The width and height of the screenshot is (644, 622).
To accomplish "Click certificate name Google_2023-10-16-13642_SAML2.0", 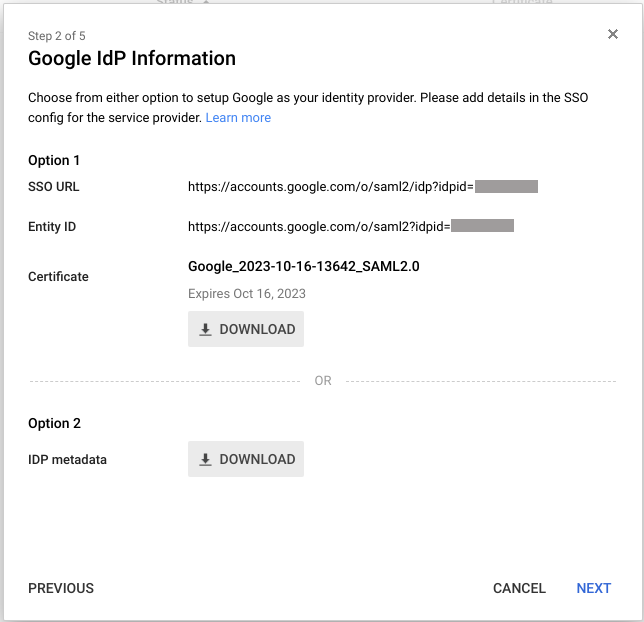I will (304, 266).
